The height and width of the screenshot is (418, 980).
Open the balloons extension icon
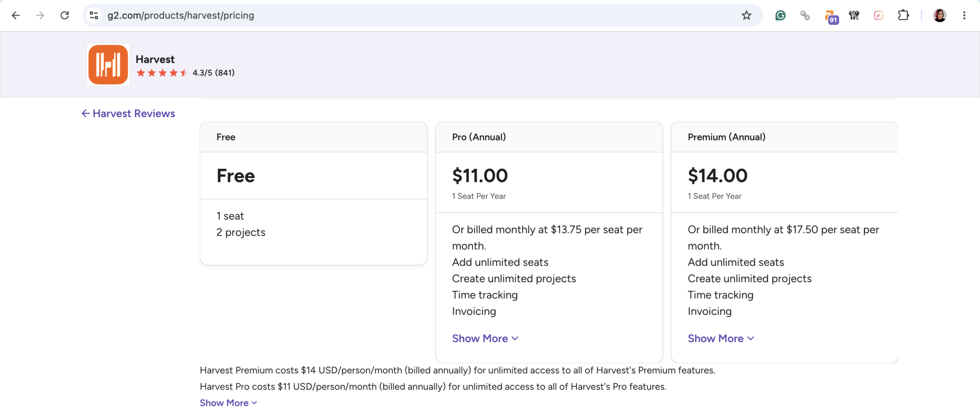[x=854, y=15]
